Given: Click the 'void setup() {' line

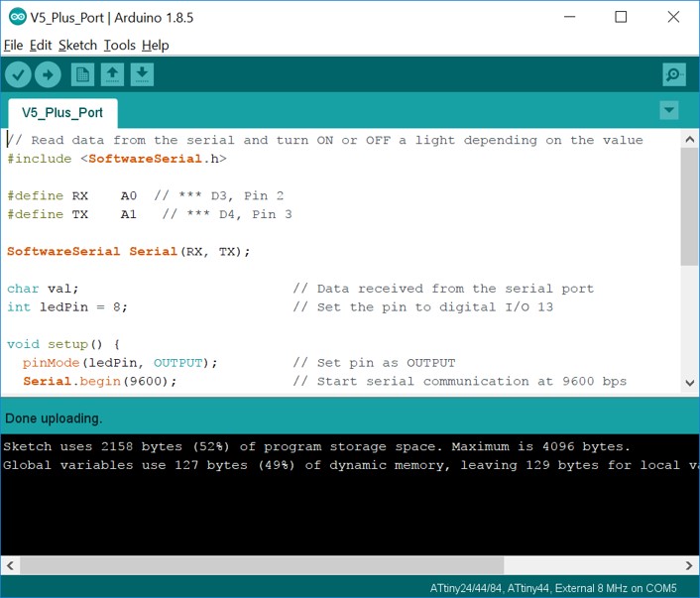Looking at the screenshot, I should coord(63,344).
